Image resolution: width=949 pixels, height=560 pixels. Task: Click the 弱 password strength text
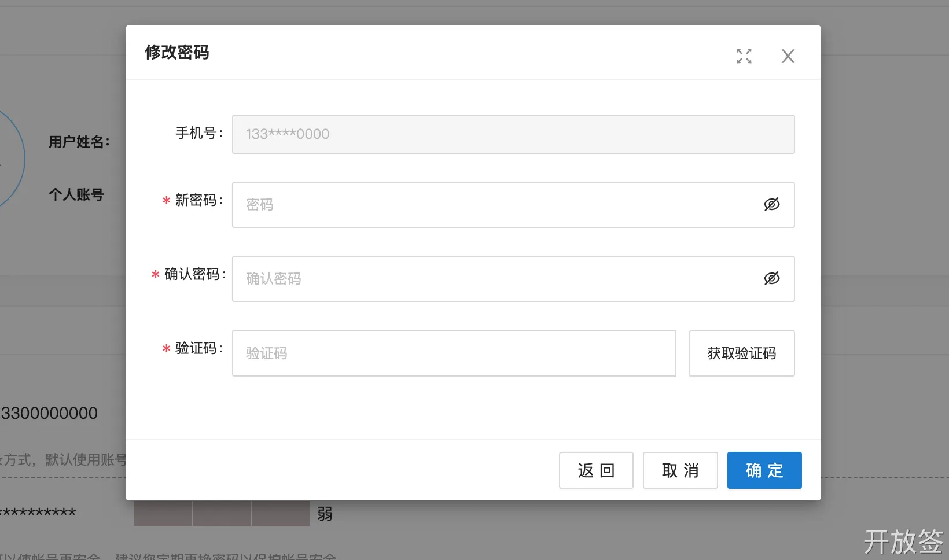pos(325,514)
